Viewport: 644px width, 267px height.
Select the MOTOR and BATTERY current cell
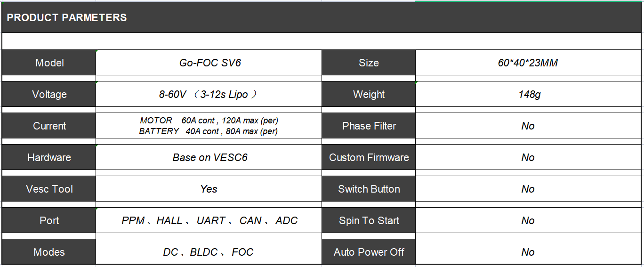click(209, 126)
